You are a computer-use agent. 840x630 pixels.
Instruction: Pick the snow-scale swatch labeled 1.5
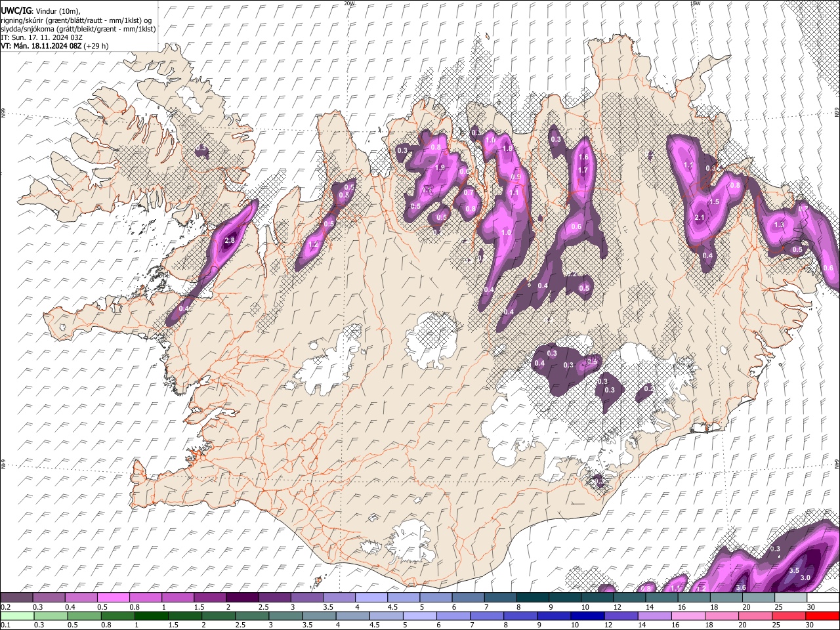210,597
